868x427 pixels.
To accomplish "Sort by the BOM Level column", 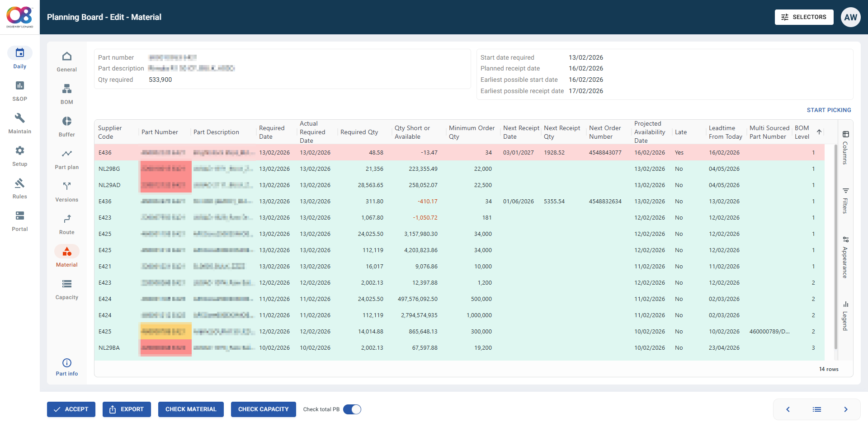I will pyautogui.click(x=802, y=132).
